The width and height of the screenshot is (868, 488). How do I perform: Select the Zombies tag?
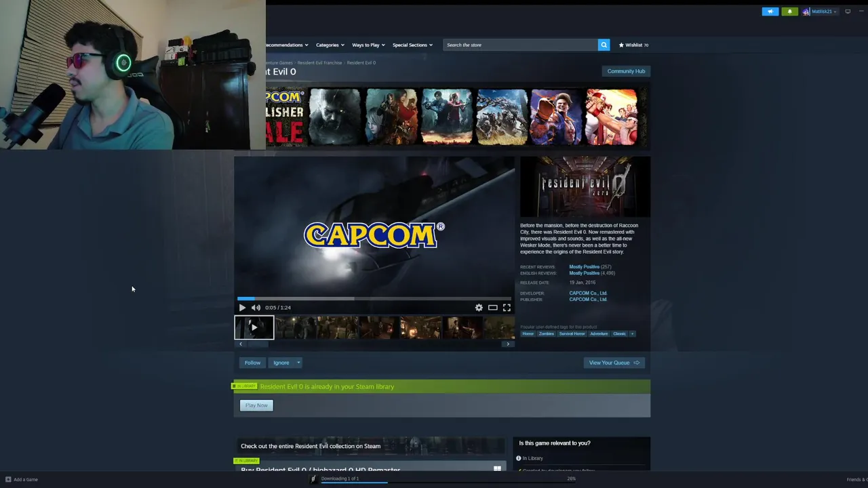[x=546, y=333]
